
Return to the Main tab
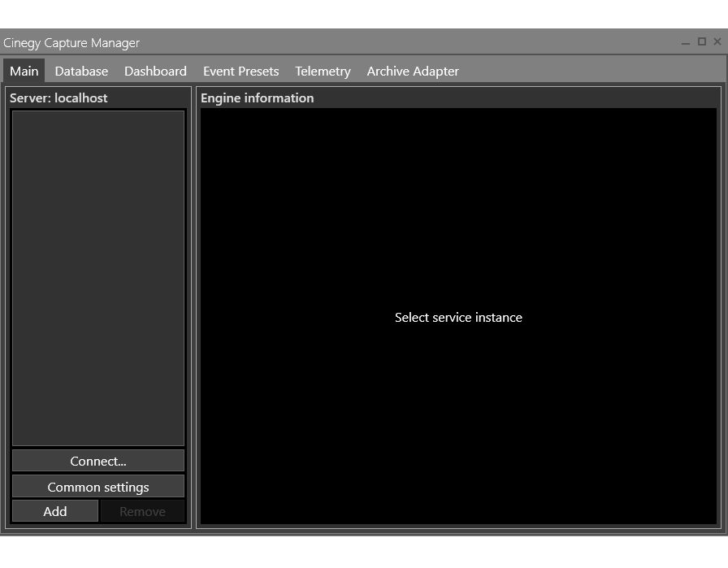pos(24,72)
